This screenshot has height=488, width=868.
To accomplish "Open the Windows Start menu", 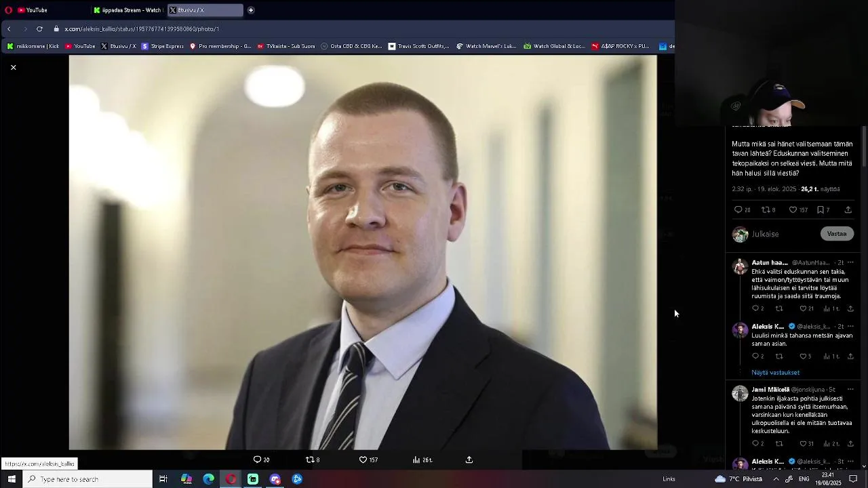I will 12,479.
